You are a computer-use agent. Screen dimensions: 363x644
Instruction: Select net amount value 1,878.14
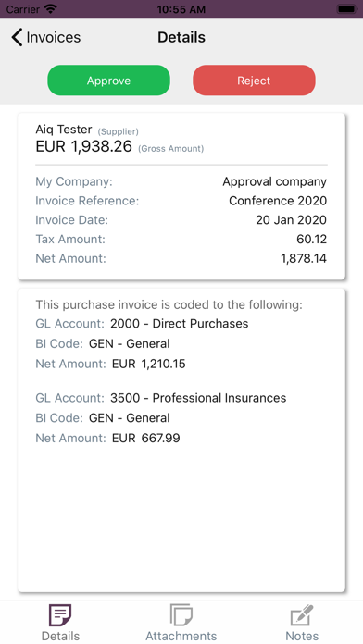[x=304, y=258]
